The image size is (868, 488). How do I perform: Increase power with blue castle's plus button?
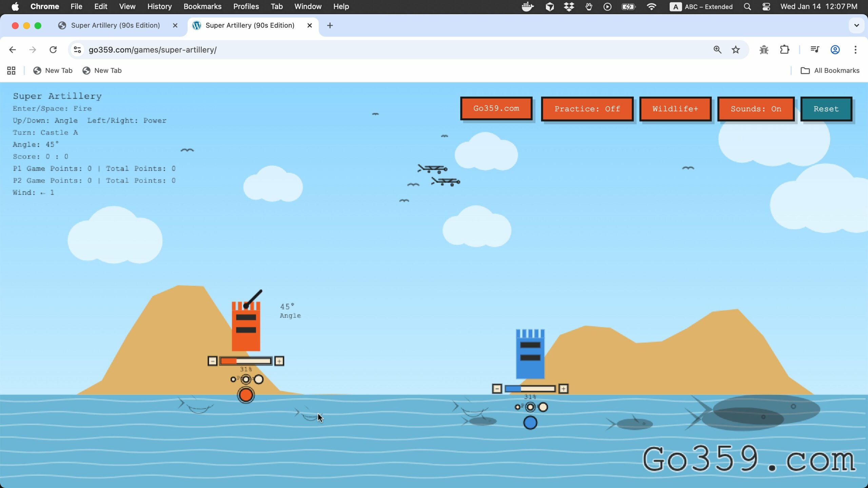(x=563, y=389)
